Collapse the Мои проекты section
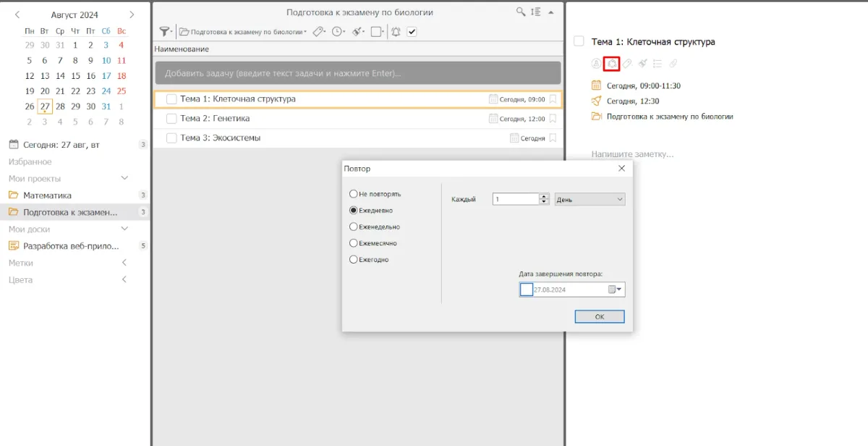 [124, 178]
